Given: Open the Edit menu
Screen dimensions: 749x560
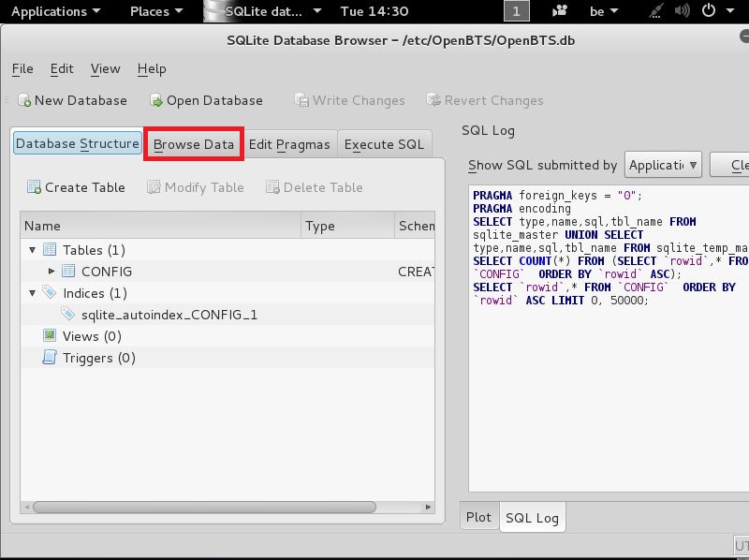Looking at the screenshot, I should 62,68.
